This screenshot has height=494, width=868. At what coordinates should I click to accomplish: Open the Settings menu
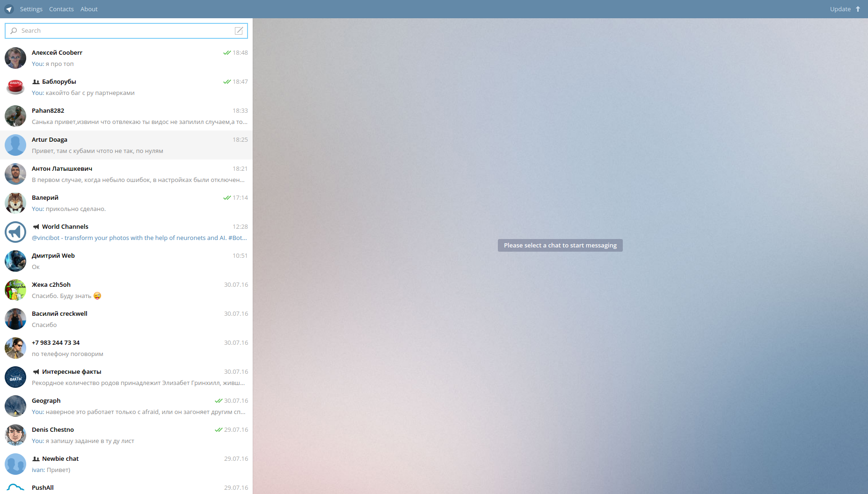[x=31, y=9]
